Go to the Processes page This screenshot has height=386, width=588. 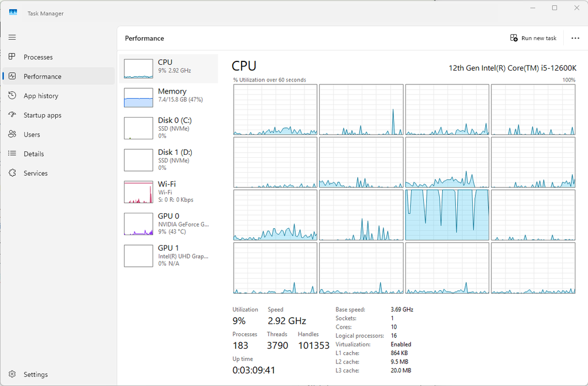point(38,57)
